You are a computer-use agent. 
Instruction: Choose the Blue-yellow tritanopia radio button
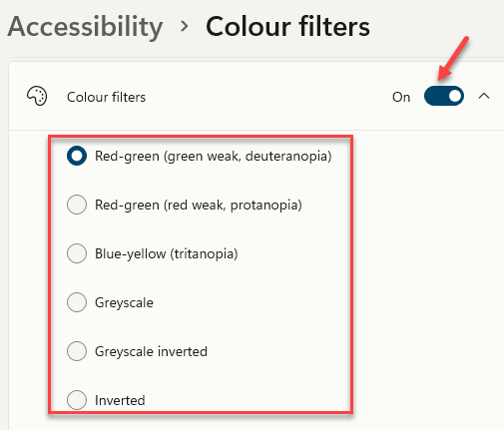coord(77,253)
